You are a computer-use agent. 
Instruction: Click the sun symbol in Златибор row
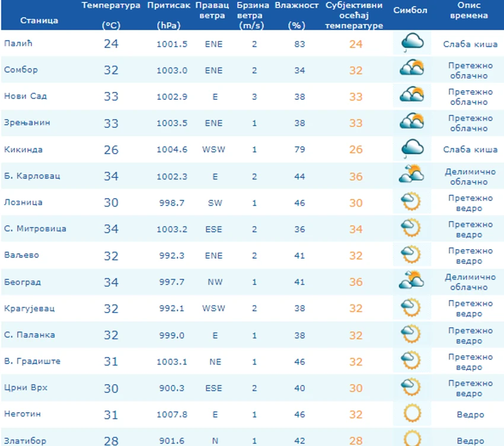click(412, 438)
